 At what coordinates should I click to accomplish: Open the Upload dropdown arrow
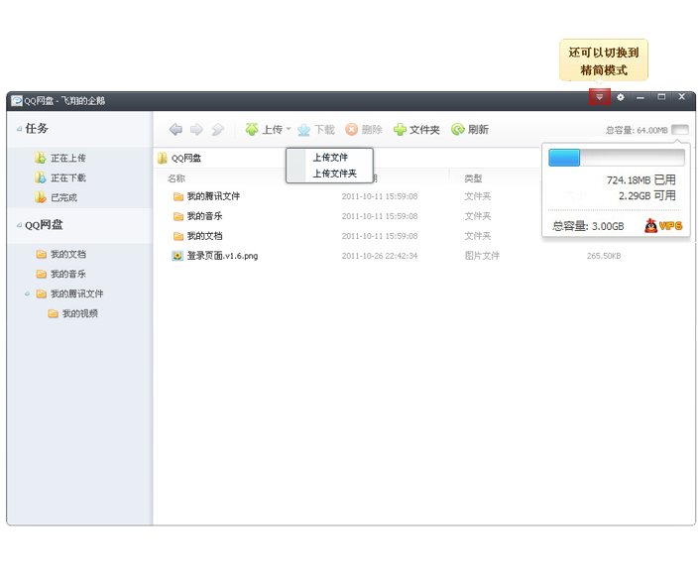289,129
